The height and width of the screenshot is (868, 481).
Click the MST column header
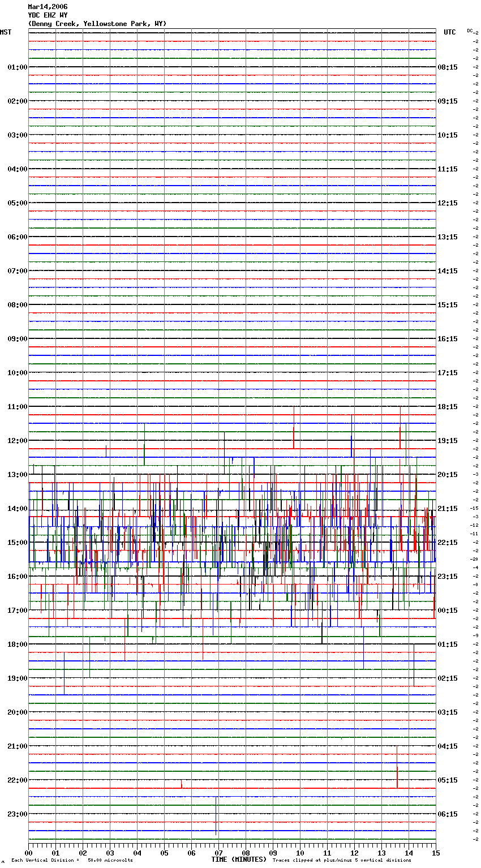(6, 32)
